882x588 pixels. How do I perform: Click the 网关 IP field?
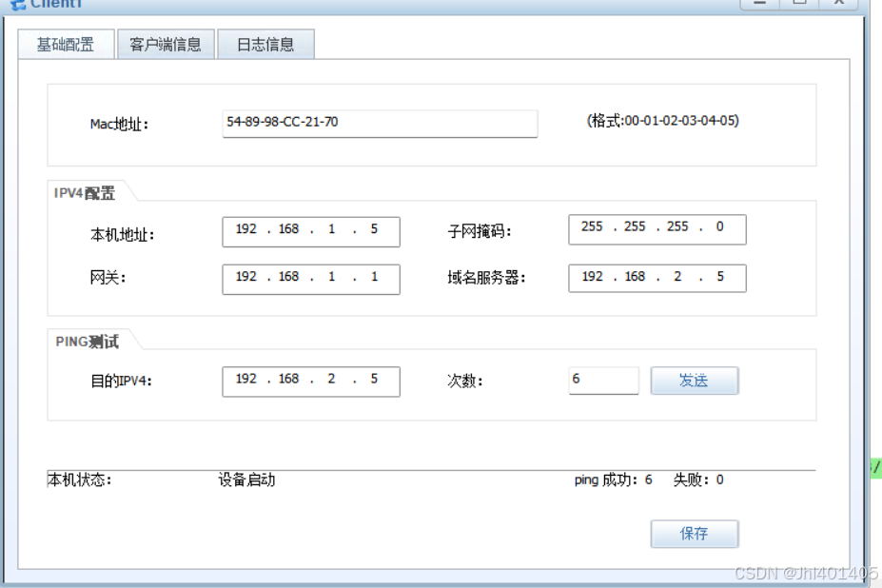pyautogui.click(x=311, y=279)
